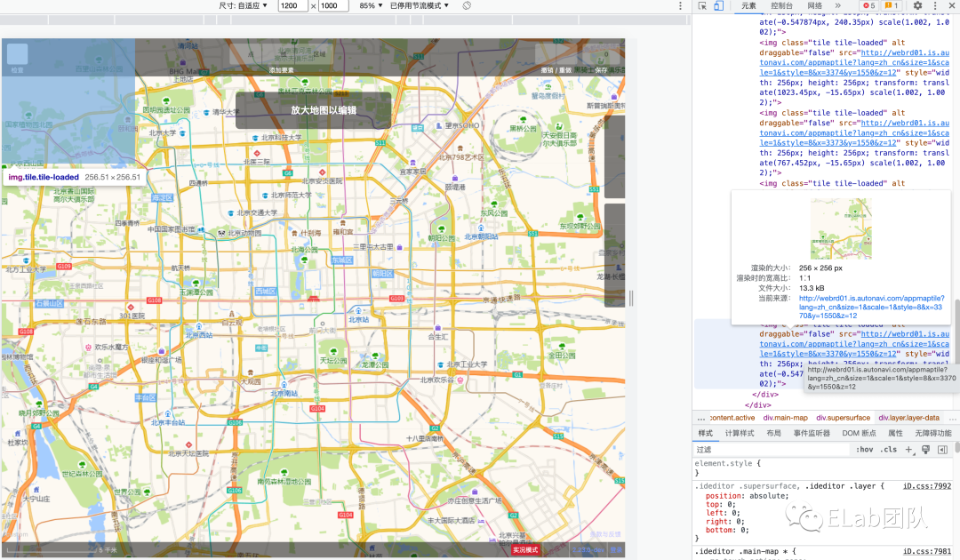The width and height of the screenshot is (960, 560).
Task: Toggle the device toolbar icon
Action: [x=718, y=5]
